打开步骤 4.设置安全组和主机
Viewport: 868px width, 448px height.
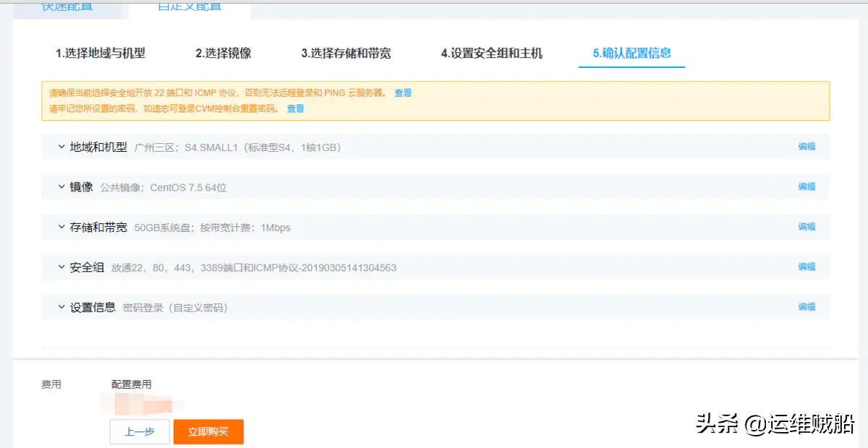[491, 53]
